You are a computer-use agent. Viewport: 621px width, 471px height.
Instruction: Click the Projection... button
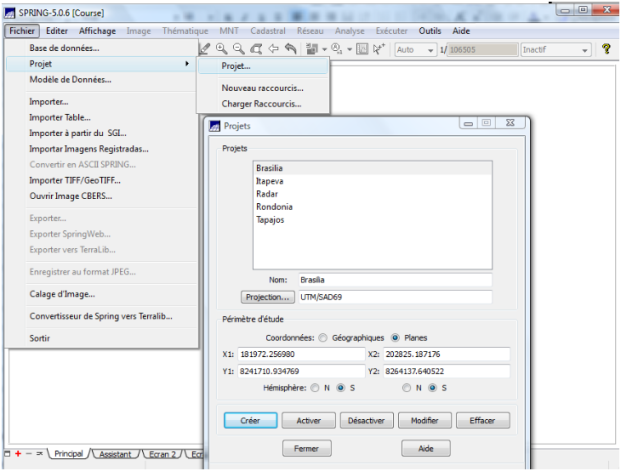(x=267, y=297)
